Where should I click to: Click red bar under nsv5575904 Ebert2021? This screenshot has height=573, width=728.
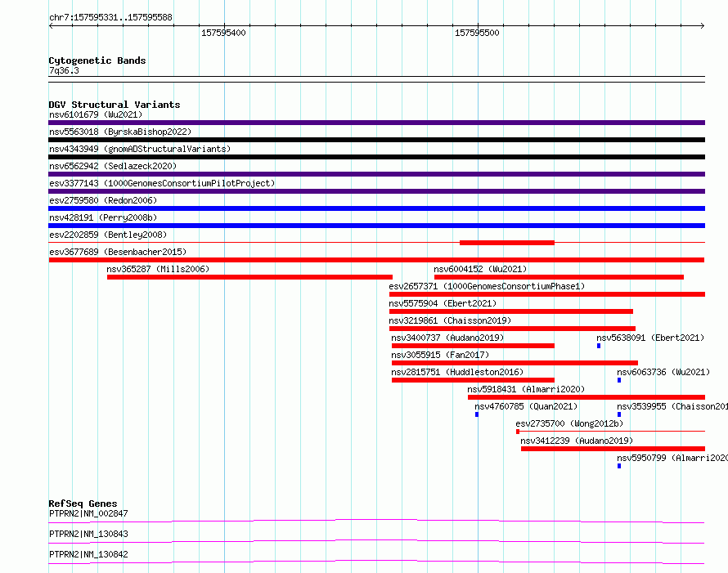511,311
